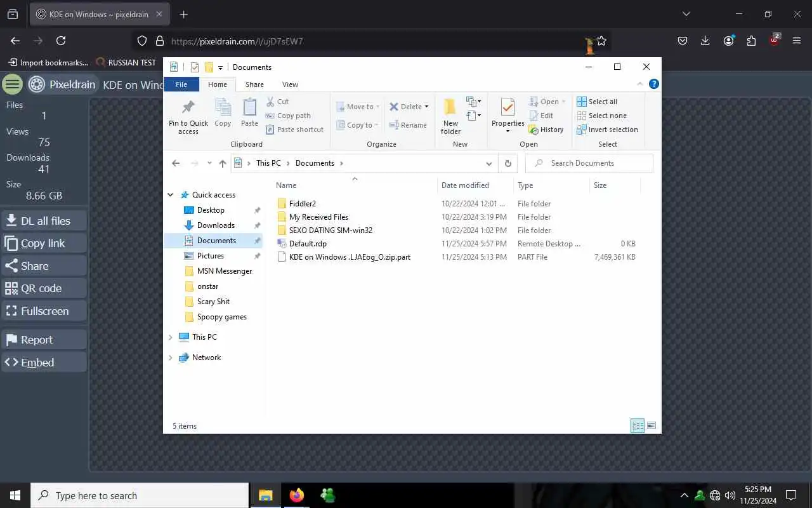Click Invert selection in ribbon

click(x=607, y=130)
